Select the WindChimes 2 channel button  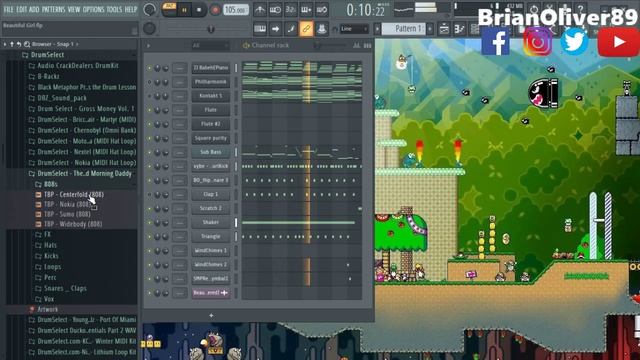(x=211, y=265)
